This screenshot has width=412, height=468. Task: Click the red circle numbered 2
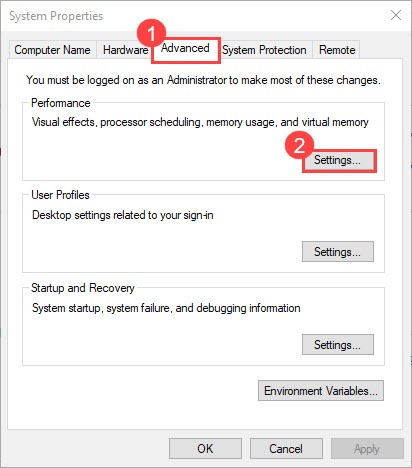(299, 145)
